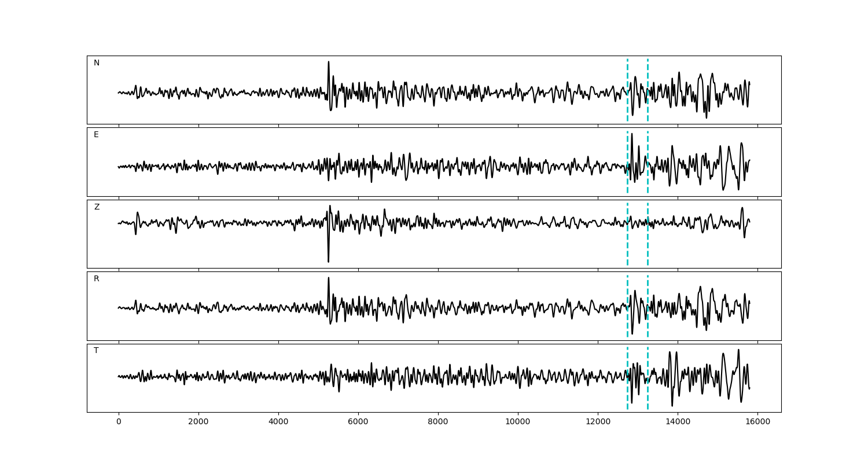Click the x-axis tick label 0
The height and width of the screenshot is (463, 868).
119,422
